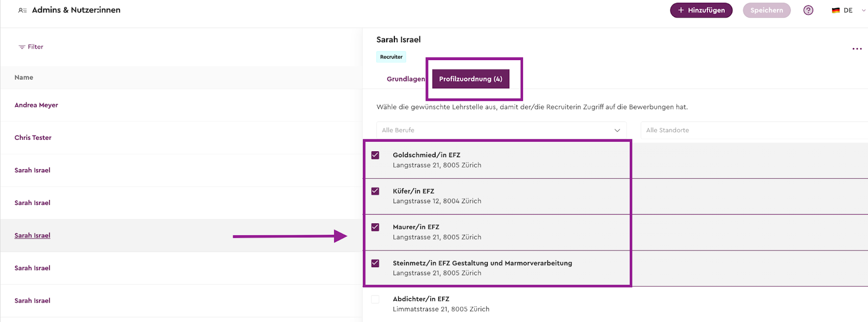
Task: Switch to the Grundlagen tab
Action: tap(406, 79)
